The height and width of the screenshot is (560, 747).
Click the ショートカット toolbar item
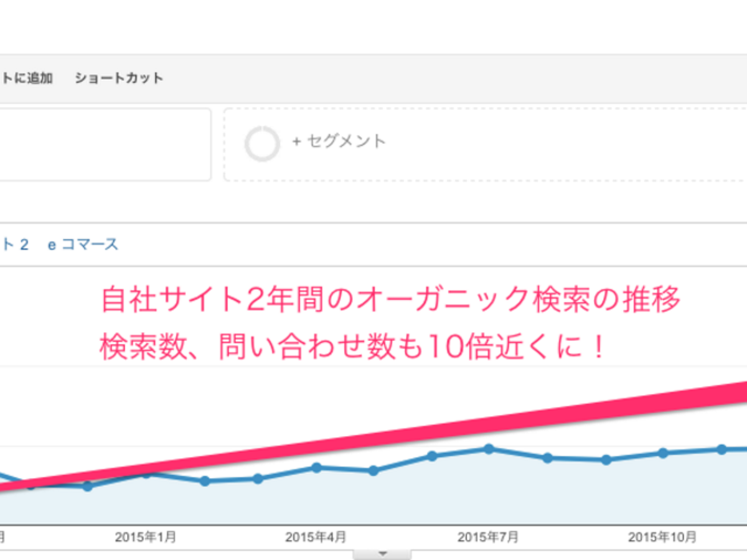[119, 78]
